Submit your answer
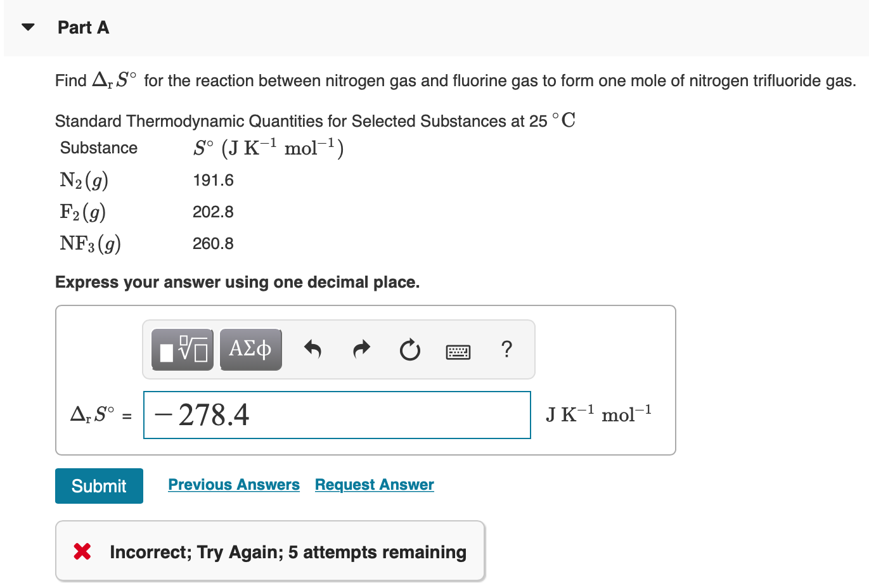 pyautogui.click(x=99, y=485)
